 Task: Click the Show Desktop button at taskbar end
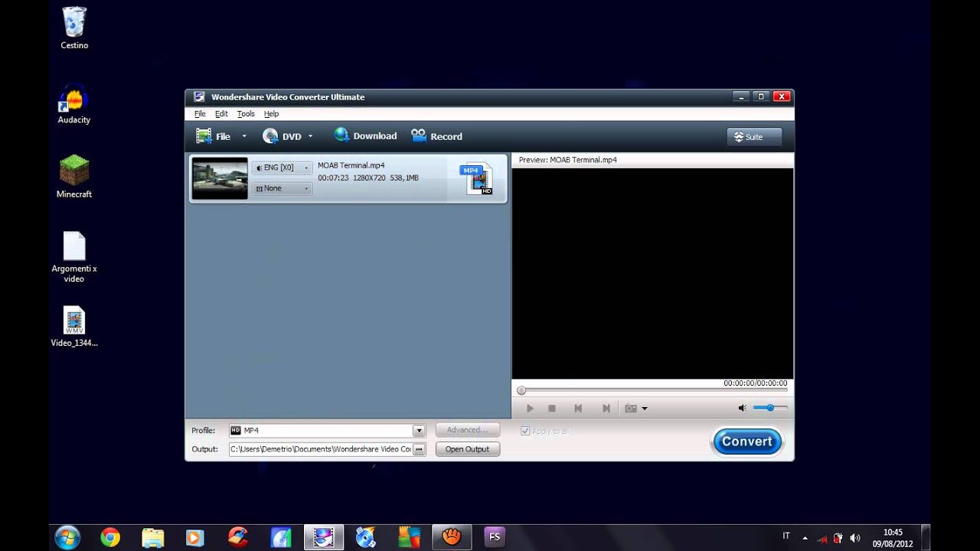[926, 537]
